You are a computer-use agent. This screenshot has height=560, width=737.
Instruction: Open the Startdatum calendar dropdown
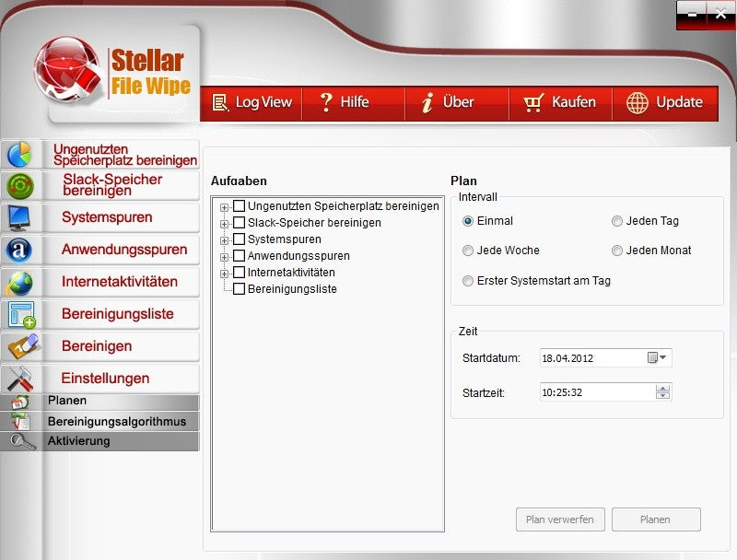657,357
